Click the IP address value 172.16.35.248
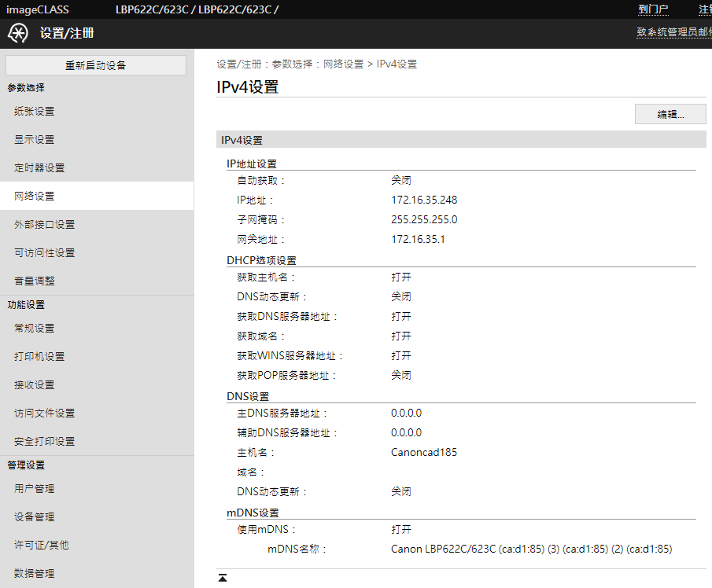Viewport: 712px width, 588px height. [424, 200]
